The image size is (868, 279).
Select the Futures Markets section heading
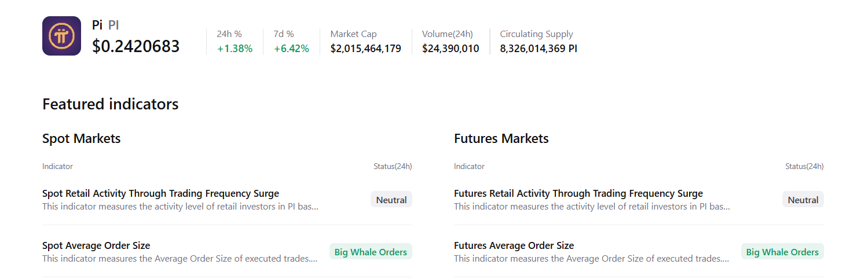pyautogui.click(x=501, y=139)
